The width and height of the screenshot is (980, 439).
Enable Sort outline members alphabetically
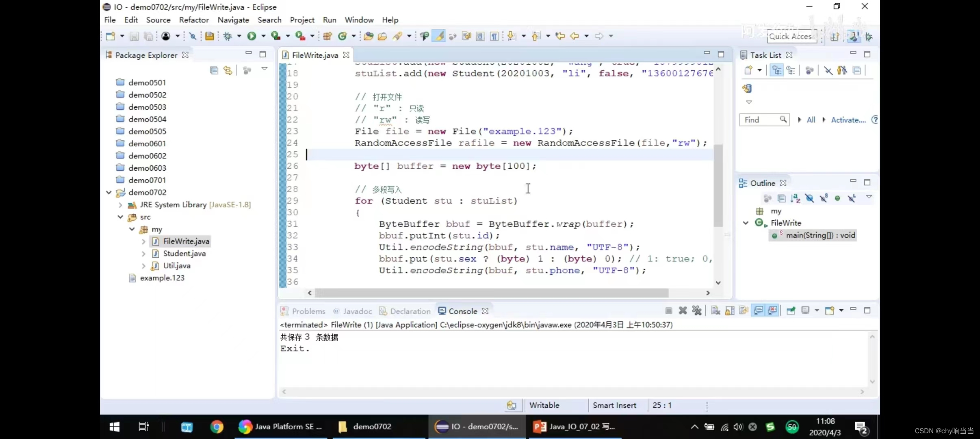pos(796,198)
